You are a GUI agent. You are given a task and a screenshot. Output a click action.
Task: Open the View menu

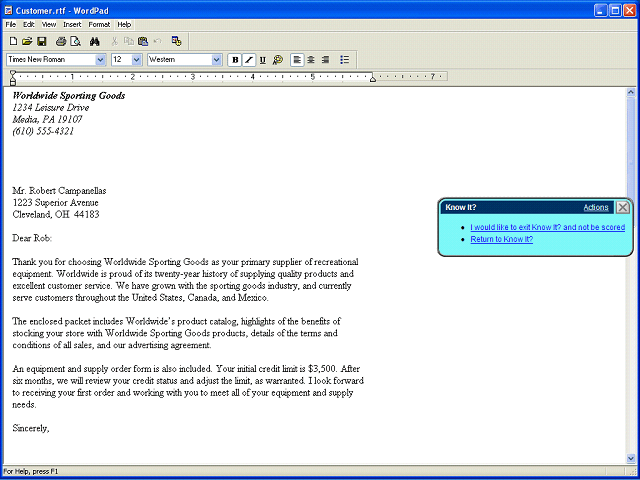click(x=49, y=24)
